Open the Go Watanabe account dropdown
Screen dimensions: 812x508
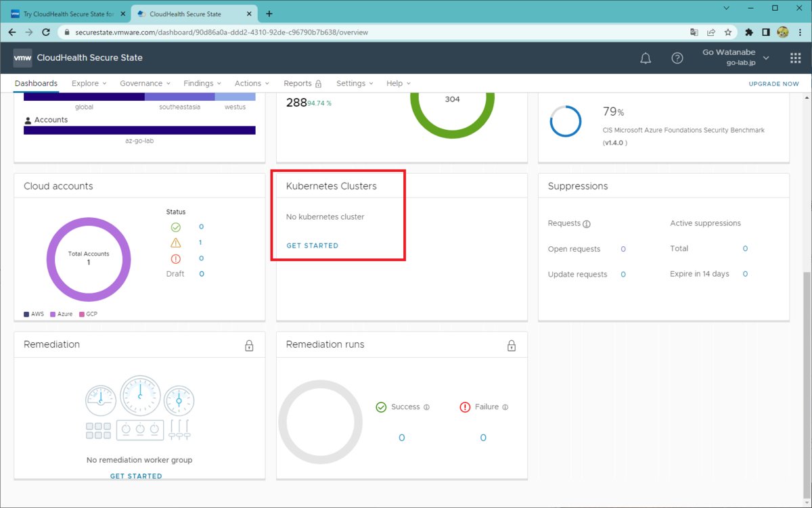pyautogui.click(x=736, y=57)
